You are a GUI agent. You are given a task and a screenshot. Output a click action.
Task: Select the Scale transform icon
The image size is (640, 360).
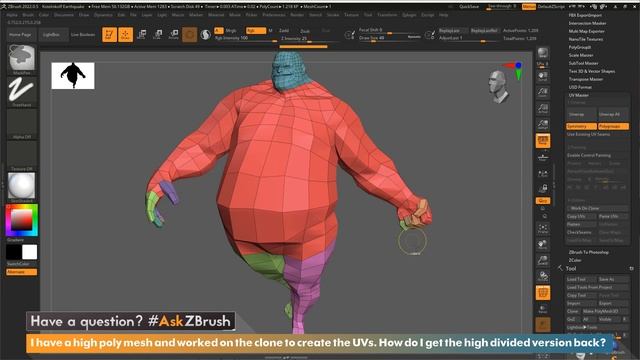pyautogui.click(x=158, y=35)
